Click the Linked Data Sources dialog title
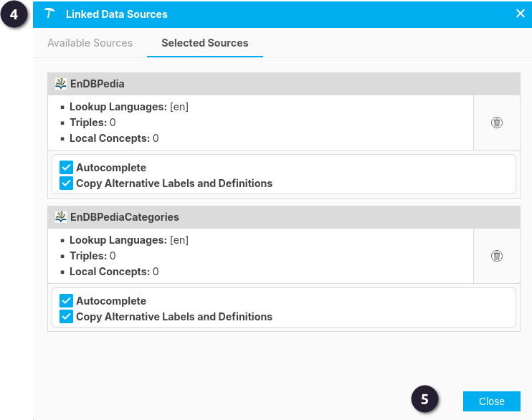This screenshot has height=420, width=532. 117,14
